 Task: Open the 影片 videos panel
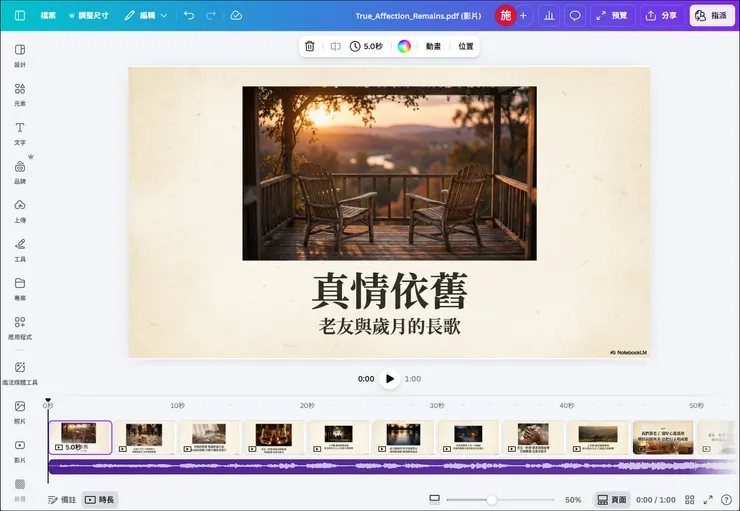20,451
